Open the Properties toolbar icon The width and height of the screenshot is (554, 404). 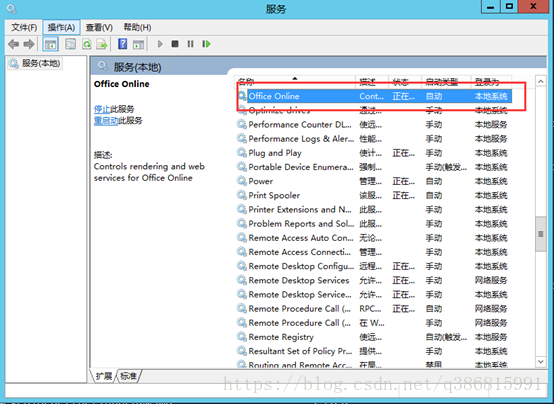coord(70,44)
